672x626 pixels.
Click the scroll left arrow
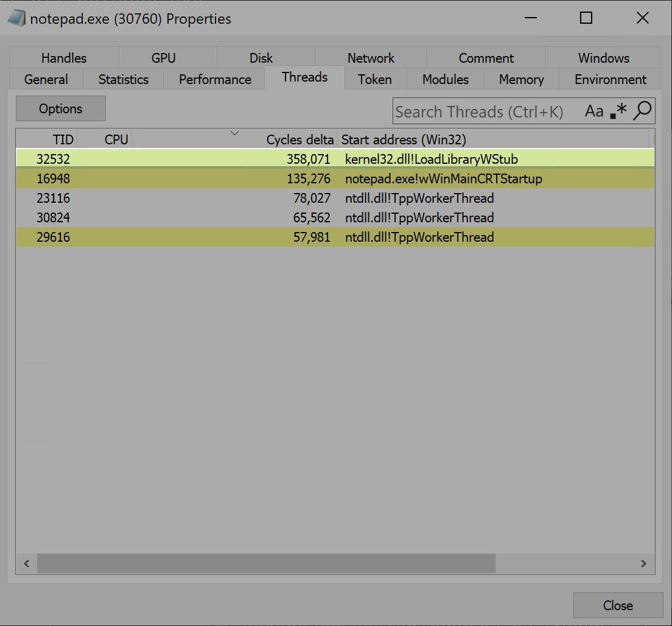(x=27, y=563)
